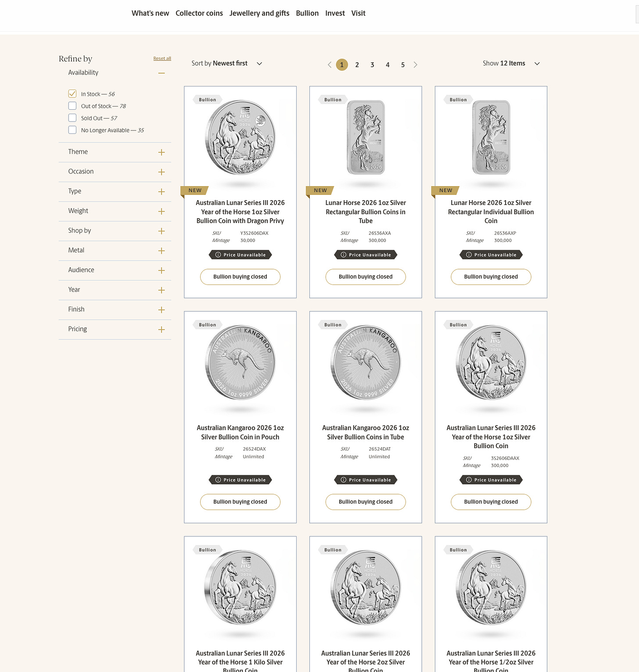Expand the Pricing filter
This screenshot has height=672, width=639.
pos(162,330)
